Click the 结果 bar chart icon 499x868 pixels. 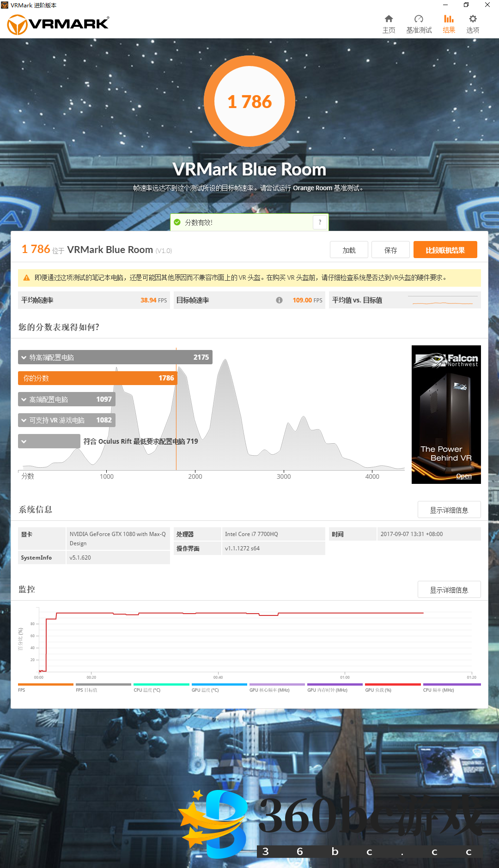coord(449,19)
